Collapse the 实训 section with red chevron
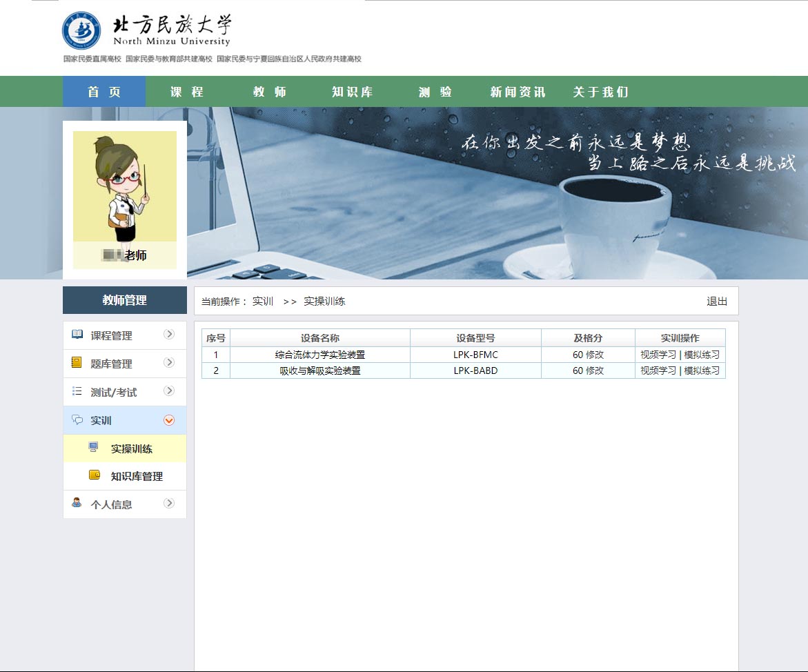The height and width of the screenshot is (672, 808). (x=169, y=420)
